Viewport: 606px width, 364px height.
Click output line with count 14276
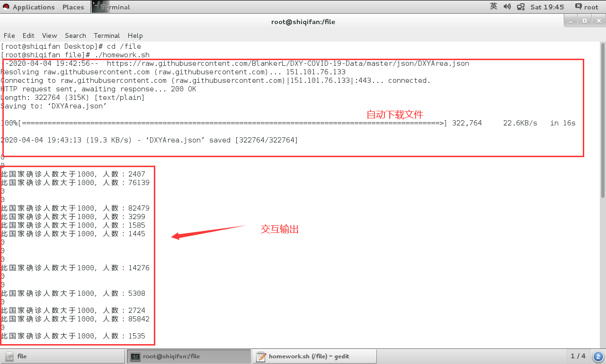75,268
